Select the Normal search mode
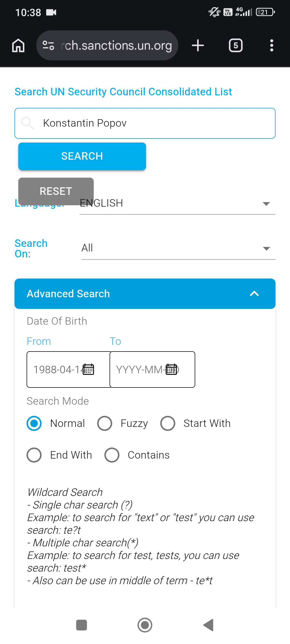This screenshot has width=290, height=644. click(34, 423)
